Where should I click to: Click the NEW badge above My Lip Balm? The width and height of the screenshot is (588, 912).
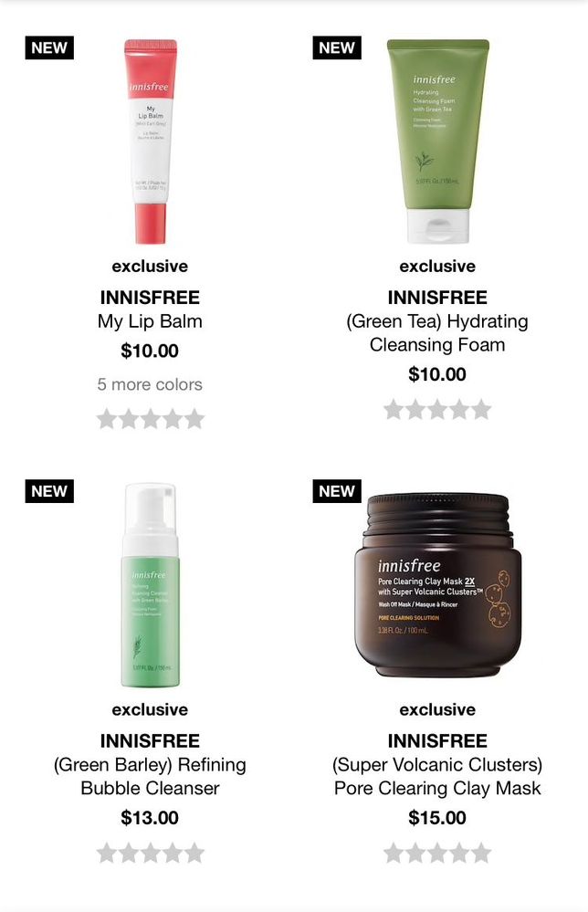coord(49,47)
